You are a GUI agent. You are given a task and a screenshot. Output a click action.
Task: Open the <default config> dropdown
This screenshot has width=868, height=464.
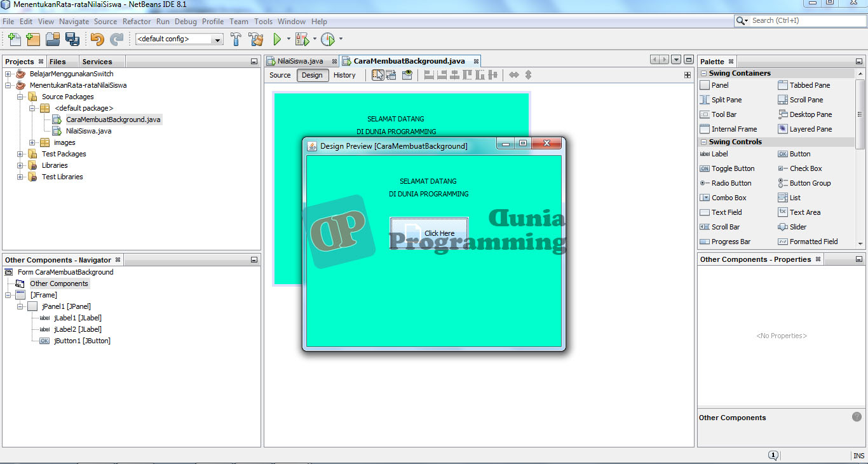pyautogui.click(x=217, y=39)
